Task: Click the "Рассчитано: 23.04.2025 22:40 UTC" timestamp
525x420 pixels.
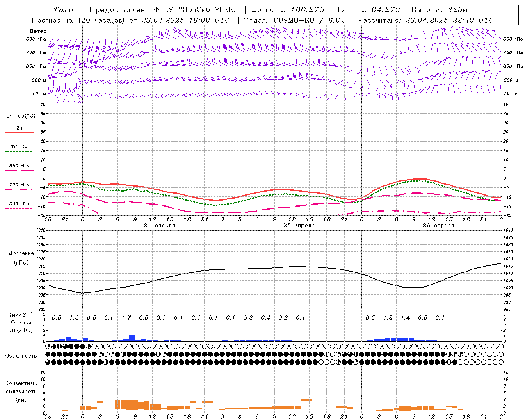Action: (x=426, y=20)
